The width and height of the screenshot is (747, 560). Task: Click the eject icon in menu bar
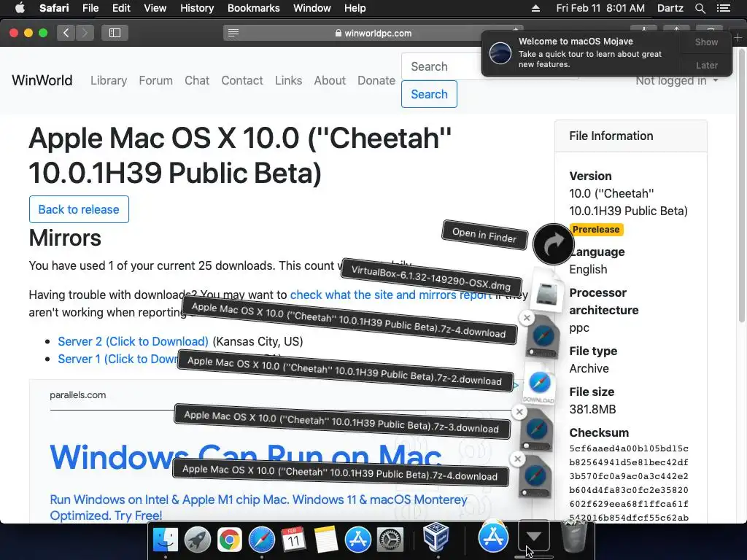click(535, 8)
